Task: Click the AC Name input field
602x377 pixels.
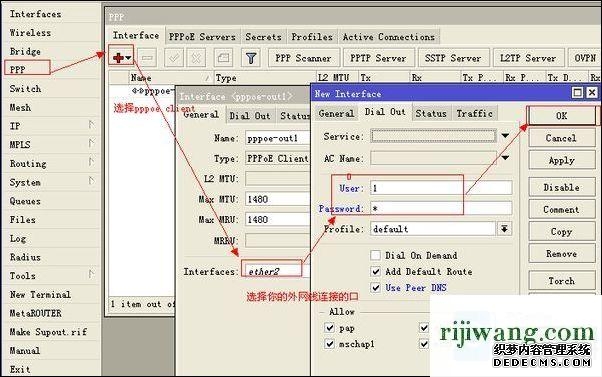Action: pyautogui.click(x=433, y=158)
